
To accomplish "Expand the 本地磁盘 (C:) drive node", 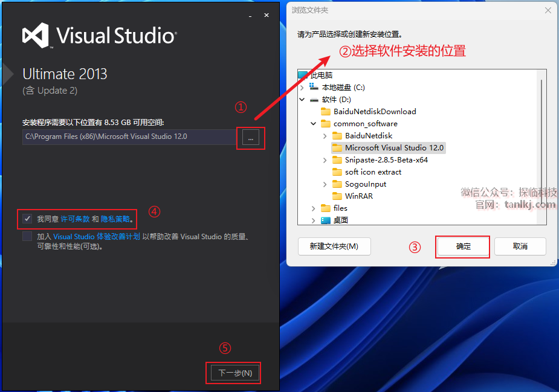I will 302,88.
